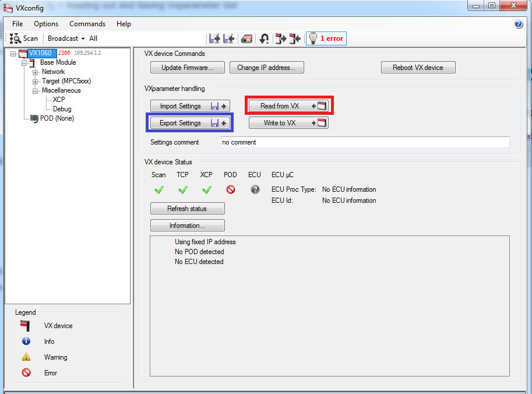The image size is (532, 394).
Task: Click the Warning legend triangle icon
Action: pos(26,357)
